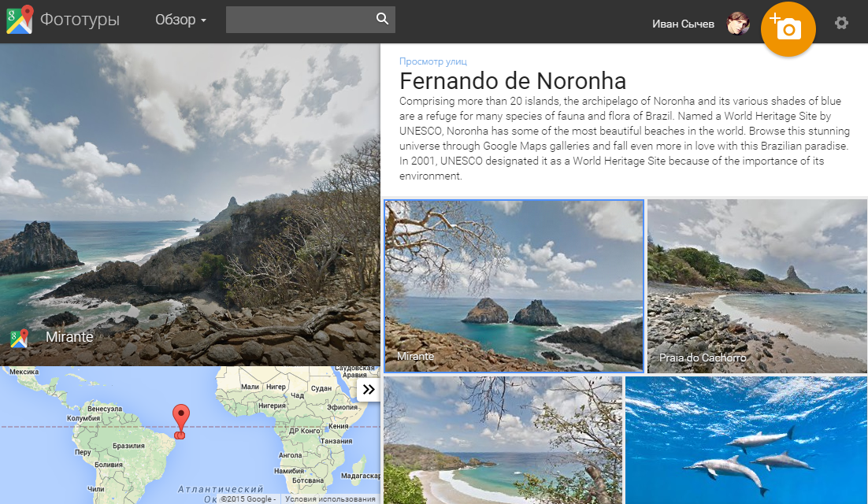Click Боливия label on the map
Viewport: 868px width, 504px height.
click(x=109, y=465)
